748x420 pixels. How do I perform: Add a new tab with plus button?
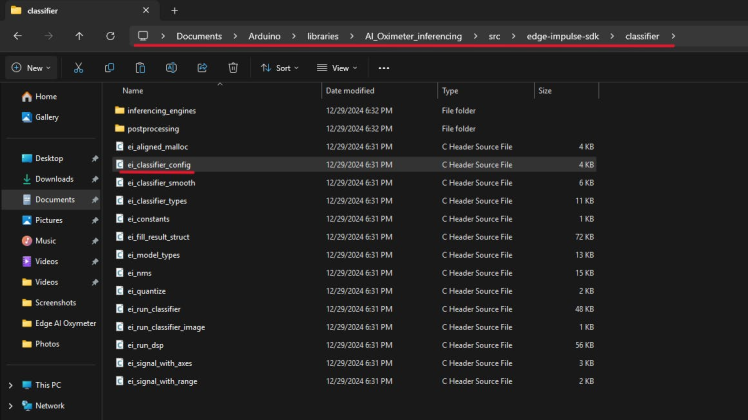174,10
